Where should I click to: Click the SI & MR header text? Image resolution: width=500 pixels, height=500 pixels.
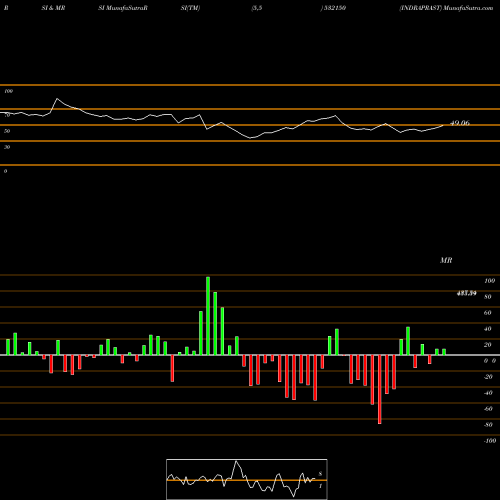53,8
